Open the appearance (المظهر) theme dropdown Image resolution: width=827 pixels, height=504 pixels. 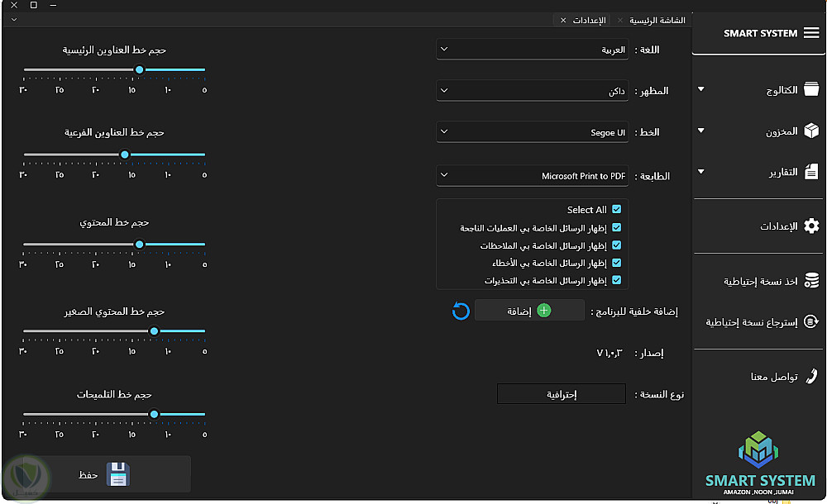click(x=532, y=91)
